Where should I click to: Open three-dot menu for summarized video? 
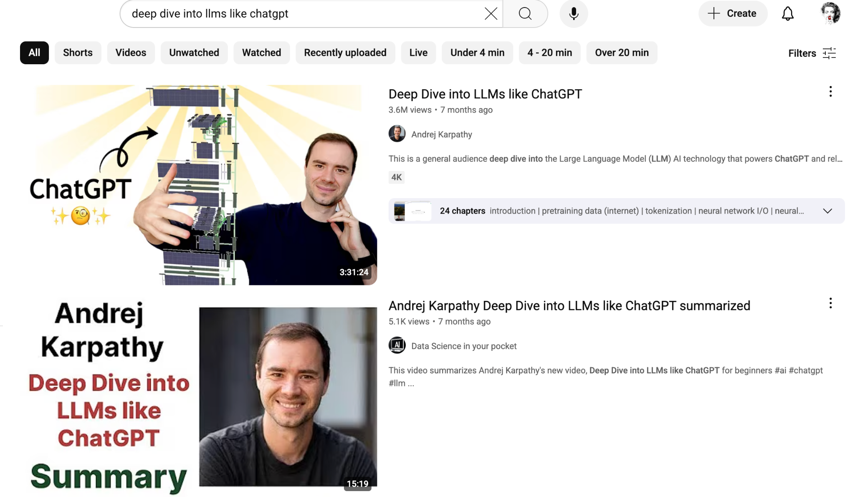830,303
